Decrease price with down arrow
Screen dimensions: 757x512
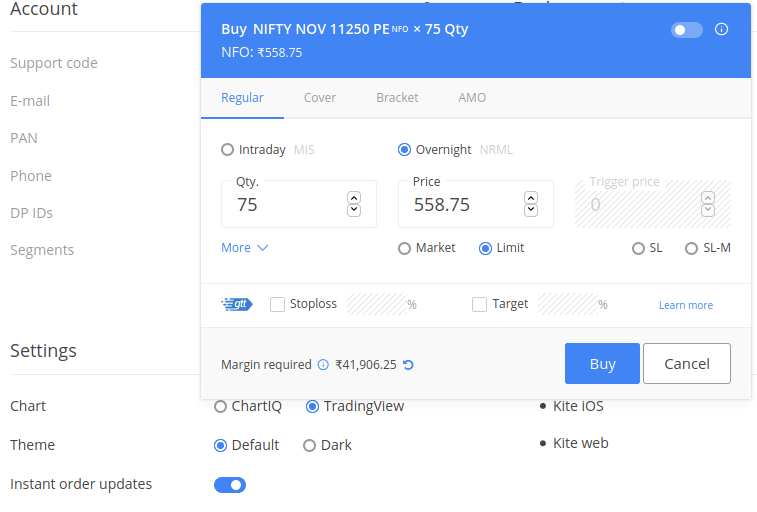531,210
